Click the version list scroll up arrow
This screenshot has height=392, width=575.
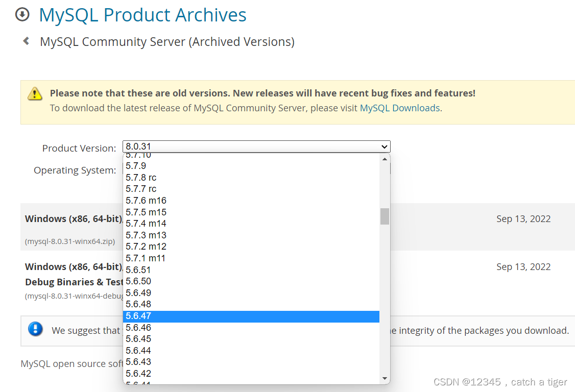(385, 159)
